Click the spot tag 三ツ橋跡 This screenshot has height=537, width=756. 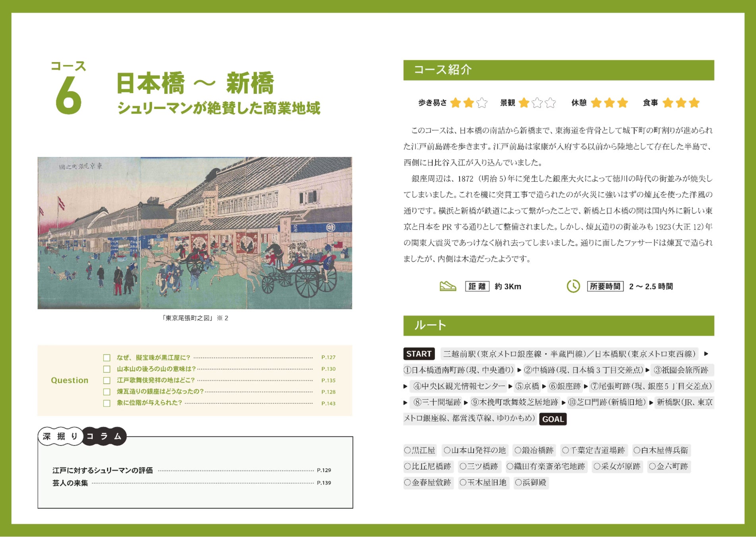click(x=479, y=467)
